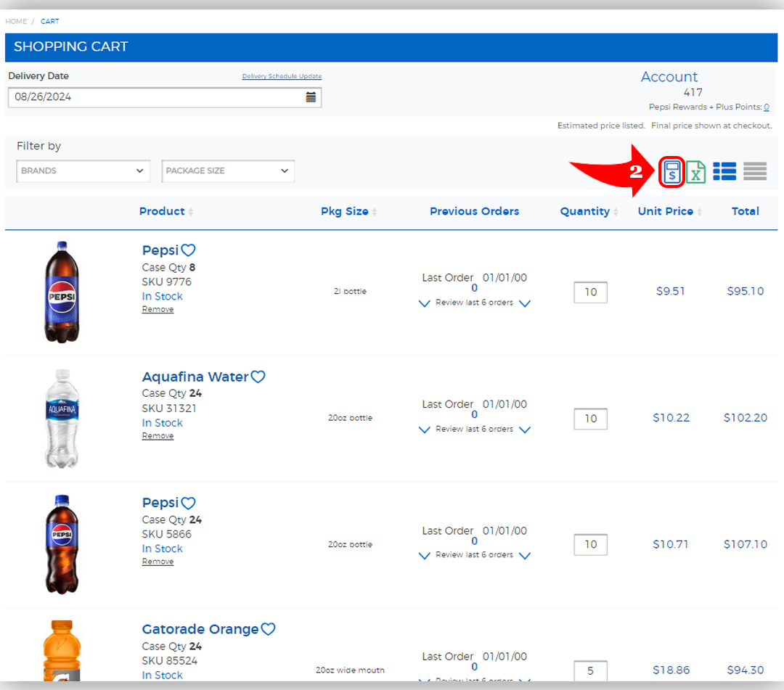
Task: Click the price calculator icon
Action: (672, 172)
